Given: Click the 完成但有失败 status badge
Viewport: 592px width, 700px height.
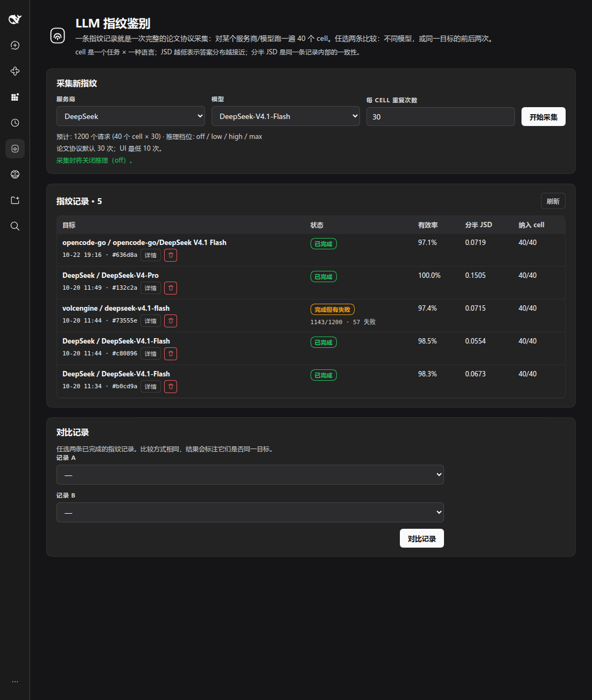Looking at the screenshot, I should [333, 310].
